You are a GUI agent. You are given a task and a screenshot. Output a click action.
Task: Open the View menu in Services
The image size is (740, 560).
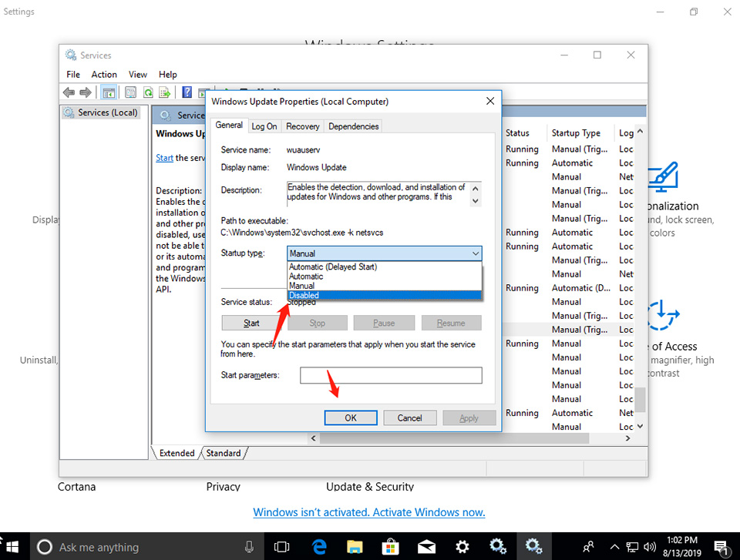pyautogui.click(x=137, y=75)
